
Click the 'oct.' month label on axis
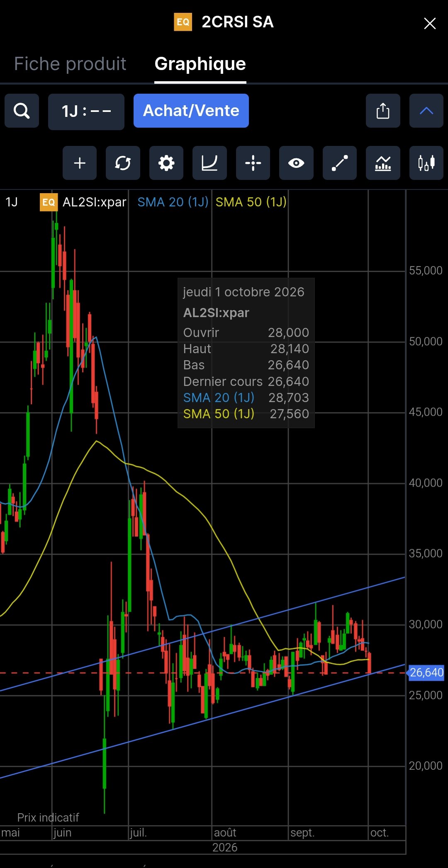pyautogui.click(x=379, y=833)
